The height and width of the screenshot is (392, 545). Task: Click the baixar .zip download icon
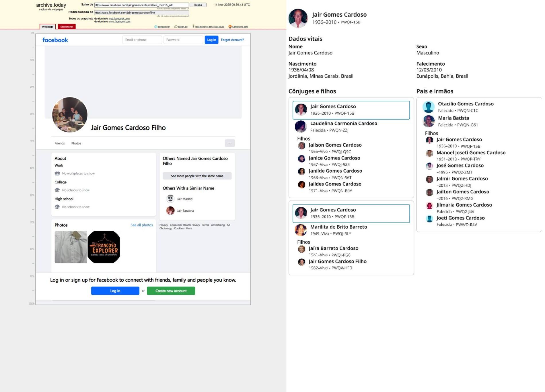click(176, 27)
